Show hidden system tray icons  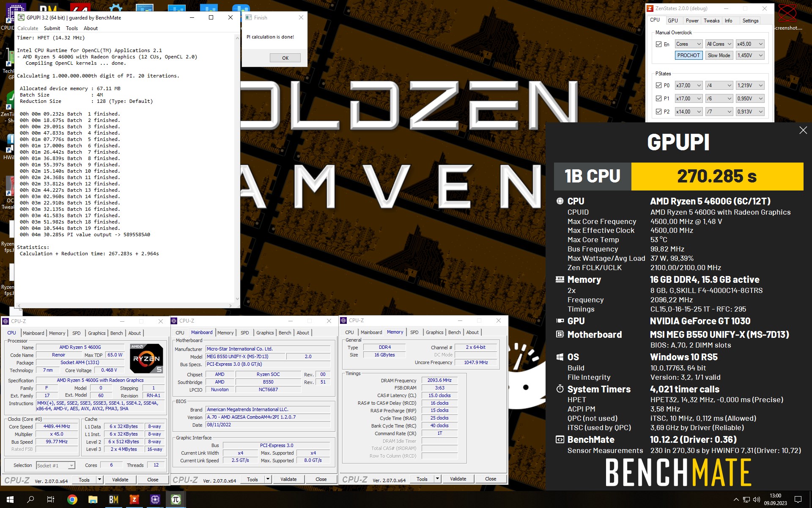coord(736,500)
